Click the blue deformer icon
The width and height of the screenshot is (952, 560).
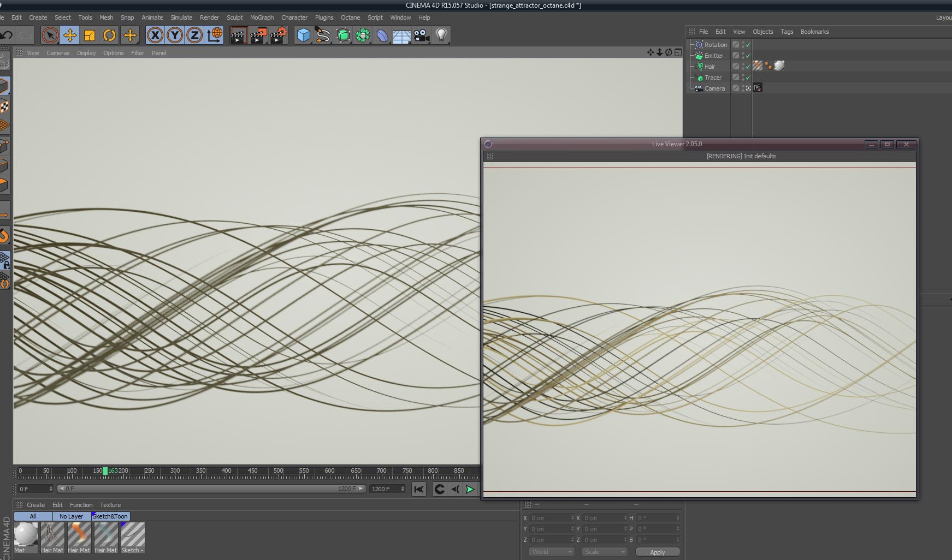382,35
